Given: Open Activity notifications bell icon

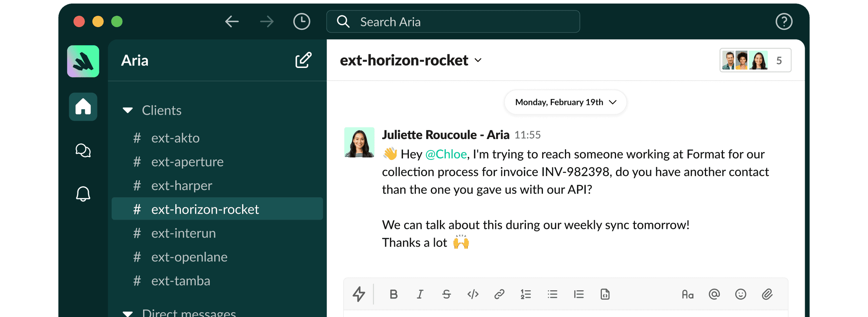Looking at the screenshot, I should coord(83,194).
